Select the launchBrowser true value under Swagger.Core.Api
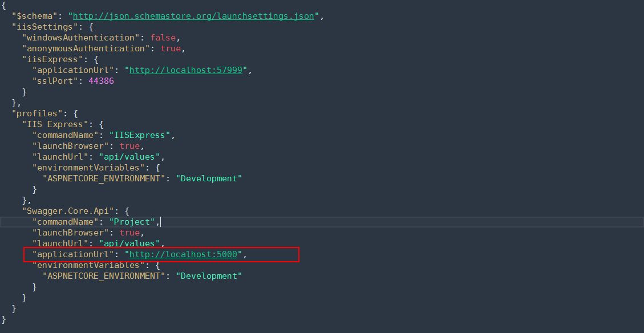Image resolution: width=644 pixels, height=333 pixels. (131, 233)
